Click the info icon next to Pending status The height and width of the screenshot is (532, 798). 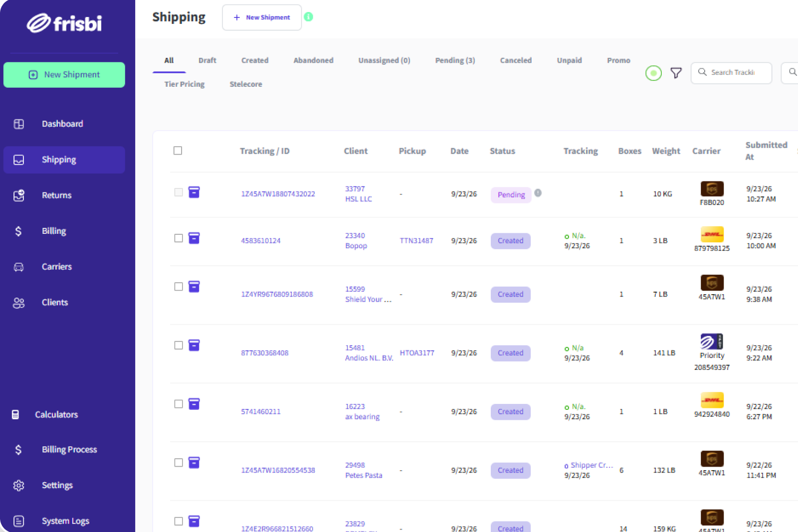tap(538, 193)
